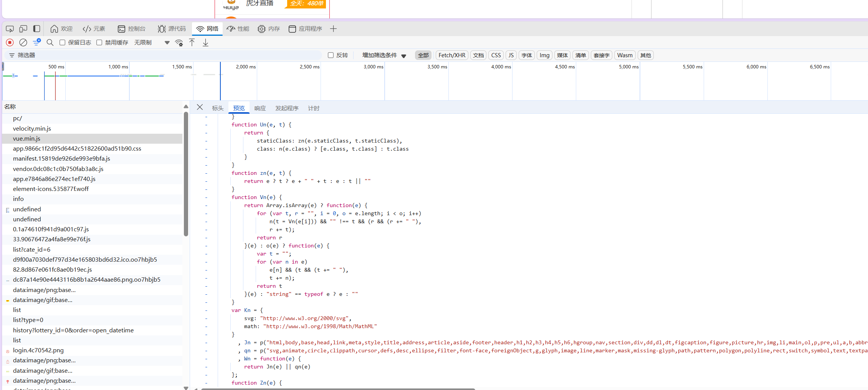Filter requests by 套接字

(602, 55)
